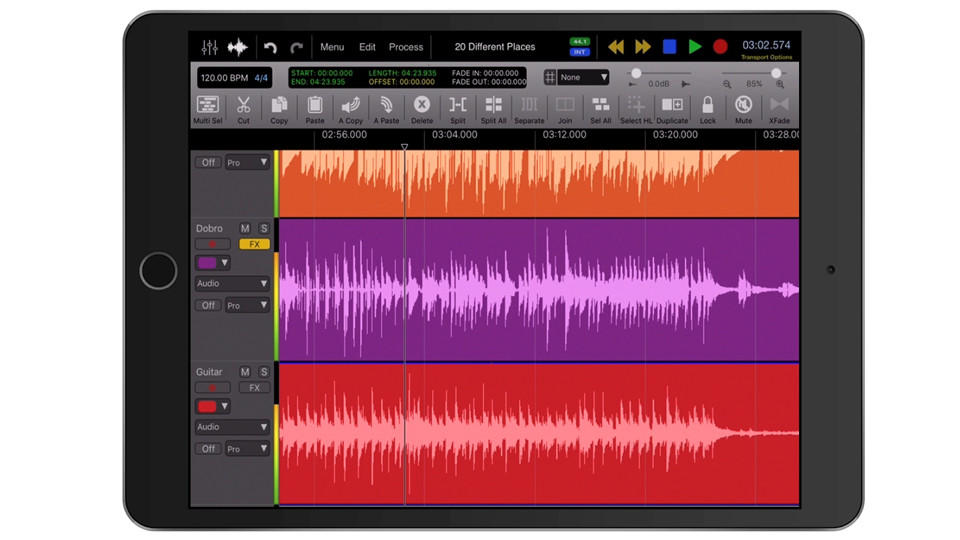Screen dimensions: 960x540
Task: Open the Guitar track Pro dropdown
Action: (x=247, y=449)
